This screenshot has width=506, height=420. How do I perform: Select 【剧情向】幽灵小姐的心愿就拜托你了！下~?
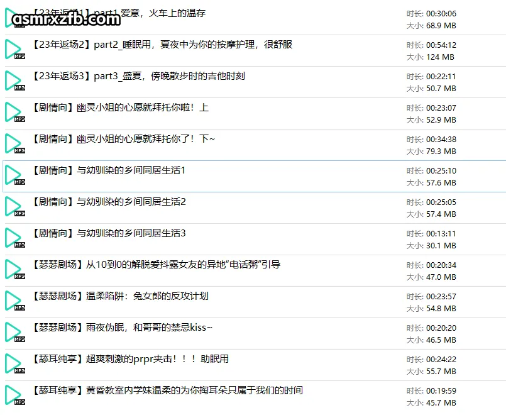tap(123, 139)
